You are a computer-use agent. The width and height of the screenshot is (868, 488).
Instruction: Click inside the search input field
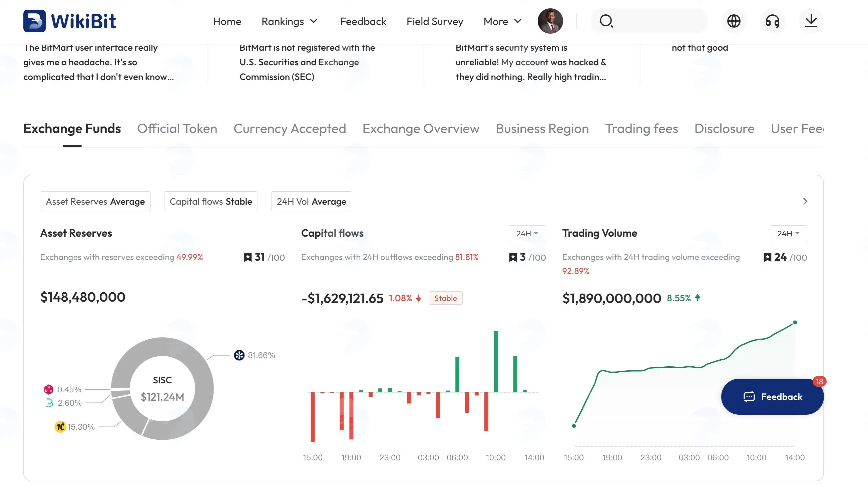pos(649,21)
